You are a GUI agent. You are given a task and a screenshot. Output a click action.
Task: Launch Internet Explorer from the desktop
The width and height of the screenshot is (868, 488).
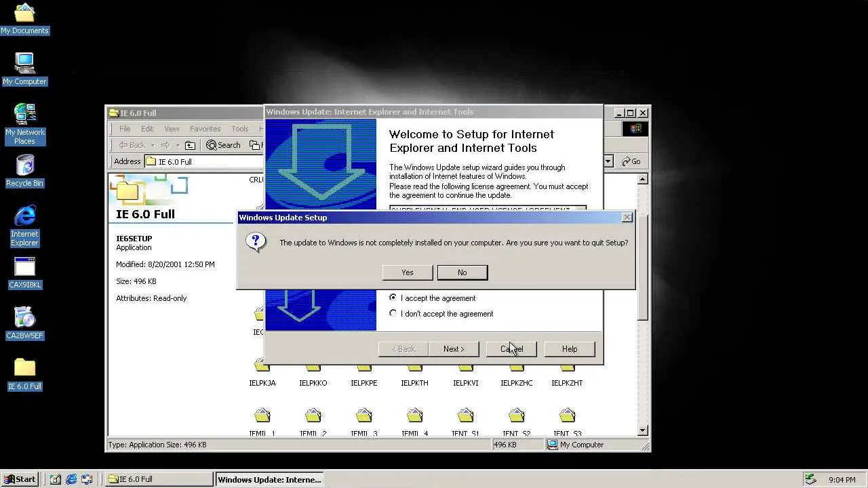(x=24, y=226)
